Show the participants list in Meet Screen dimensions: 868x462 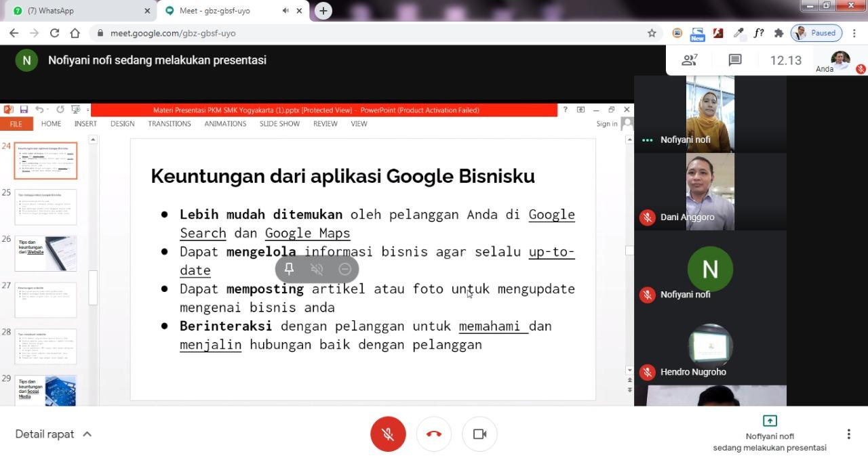(x=690, y=60)
